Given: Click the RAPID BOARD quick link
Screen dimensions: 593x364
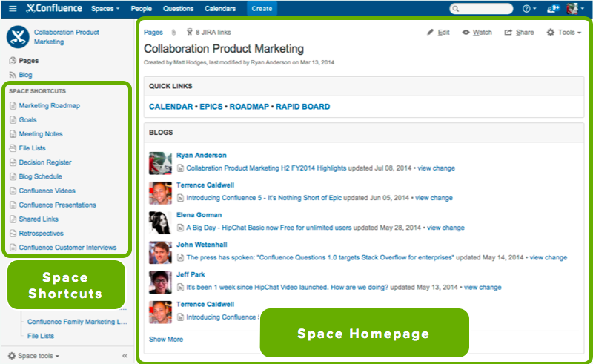Looking at the screenshot, I should [302, 107].
